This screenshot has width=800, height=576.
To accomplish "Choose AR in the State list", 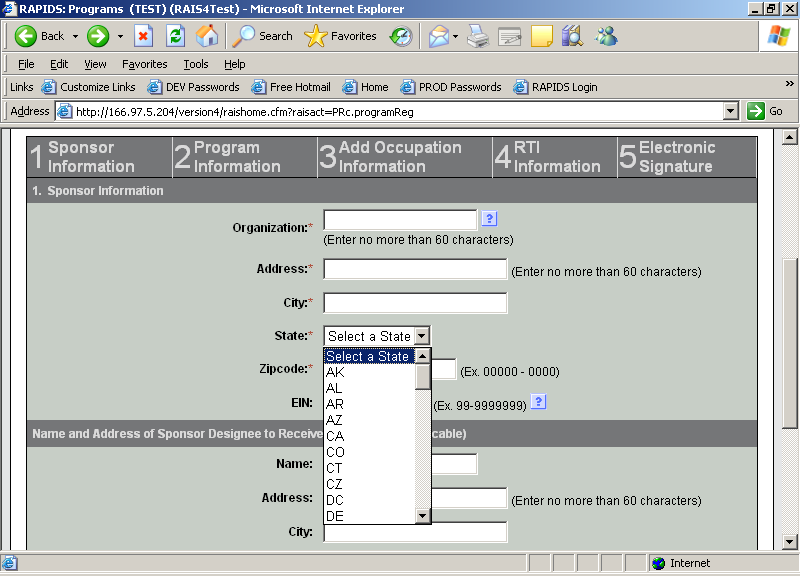I will point(370,404).
